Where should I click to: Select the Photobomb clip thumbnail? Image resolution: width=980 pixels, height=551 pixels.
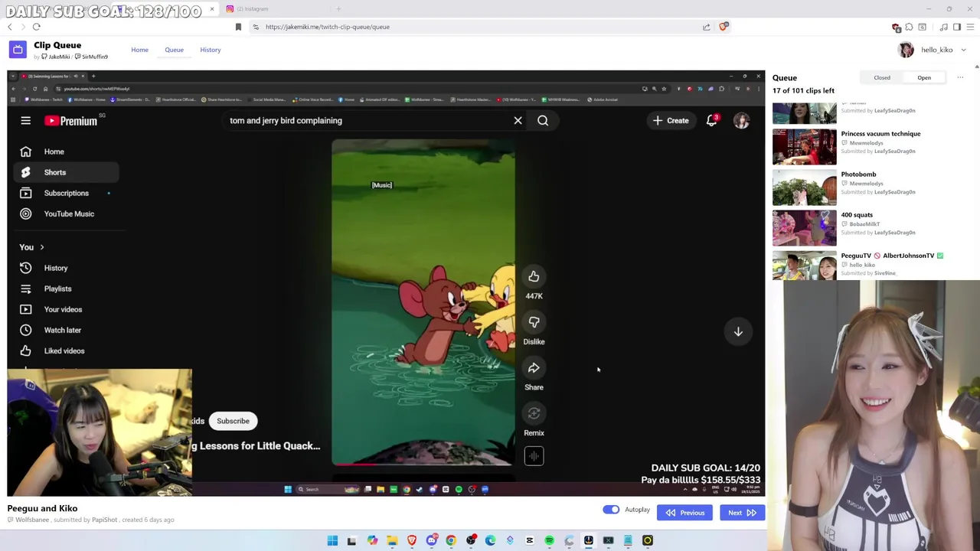point(804,187)
